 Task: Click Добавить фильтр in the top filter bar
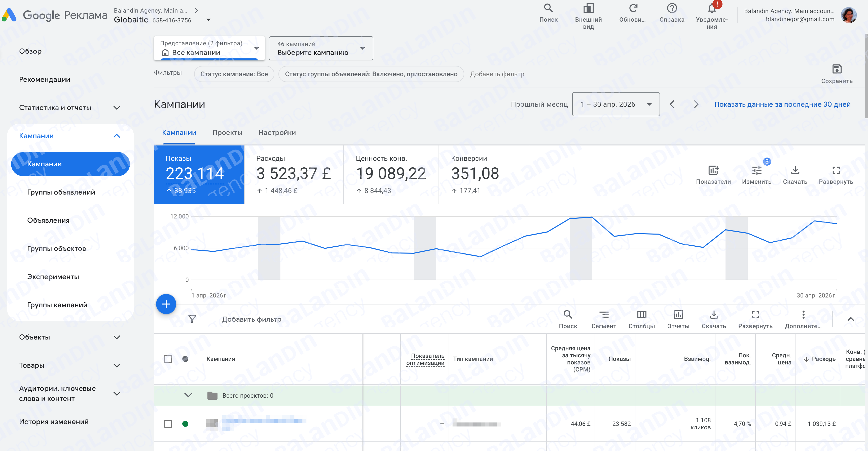tap(497, 74)
